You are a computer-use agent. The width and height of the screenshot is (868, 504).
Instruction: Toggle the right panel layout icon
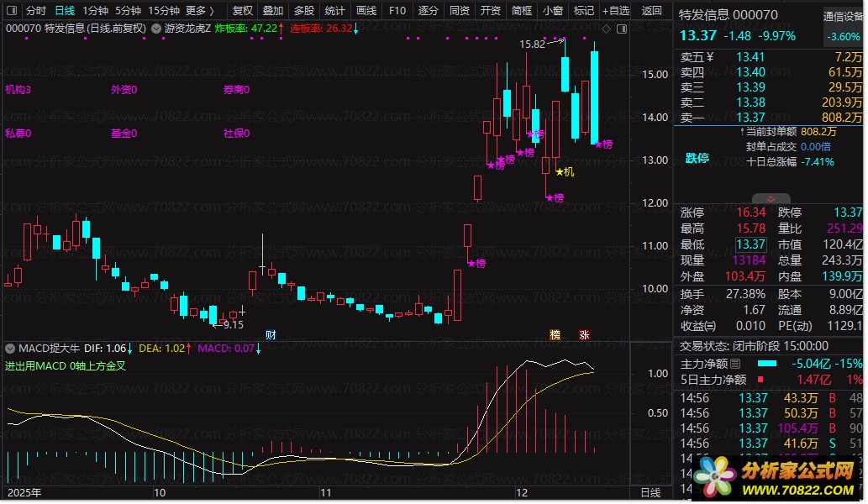[622, 29]
